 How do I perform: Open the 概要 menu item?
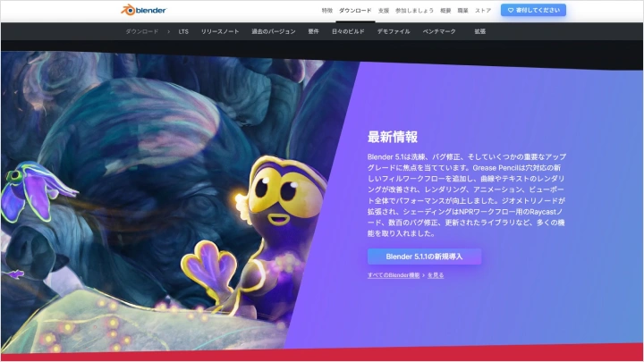point(445,11)
